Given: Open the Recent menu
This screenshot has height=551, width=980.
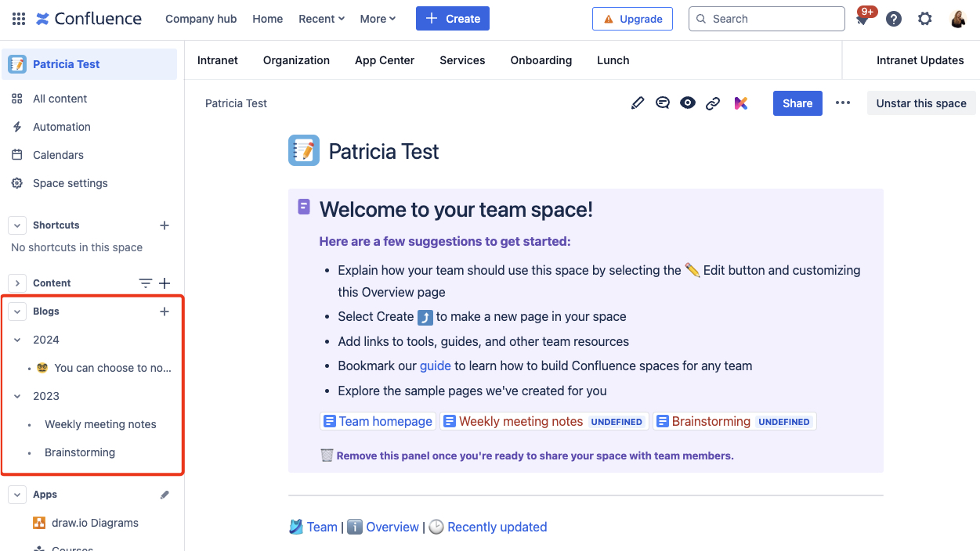Looking at the screenshot, I should [321, 18].
